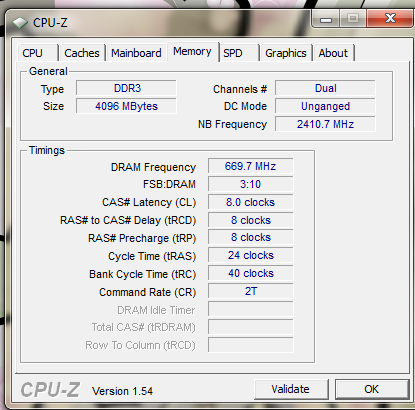
Task: Click the CPU-Z window title text
Action: 50,23
